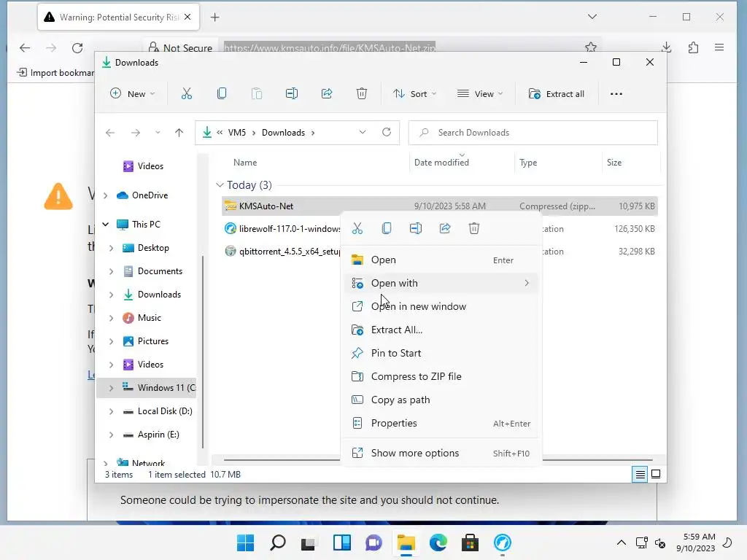Click the Rename icon in Explorer toolbar
This screenshot has height=560, width=747.
coord(292,94)
